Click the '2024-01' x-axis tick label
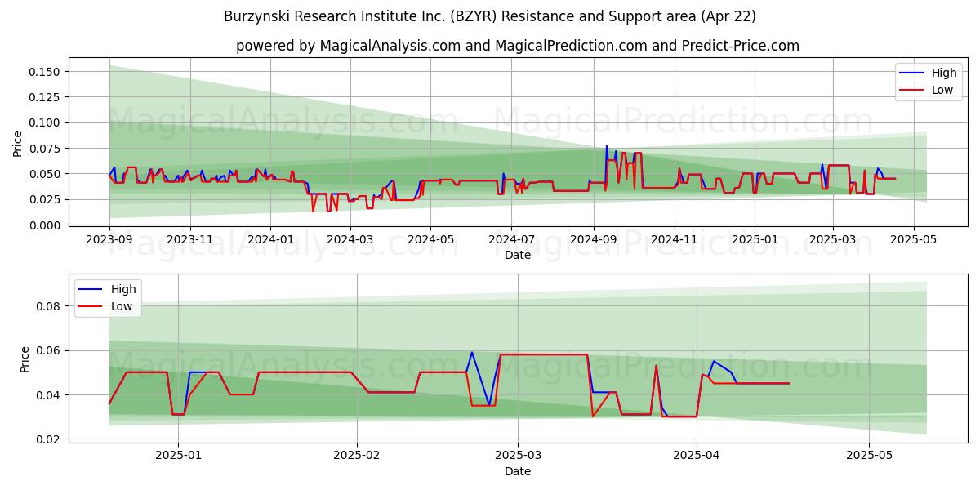 [x=270, y=240]
